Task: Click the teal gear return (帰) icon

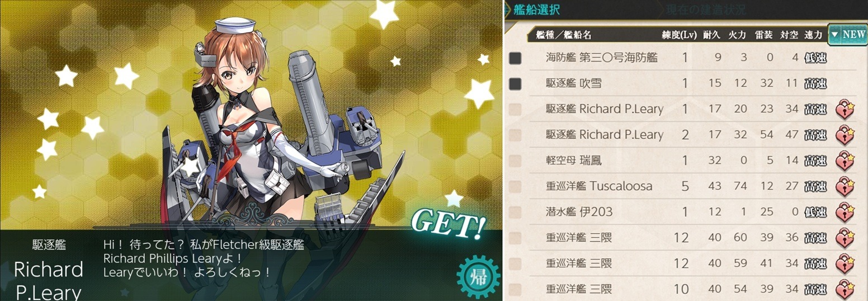Action: point(477,276)
